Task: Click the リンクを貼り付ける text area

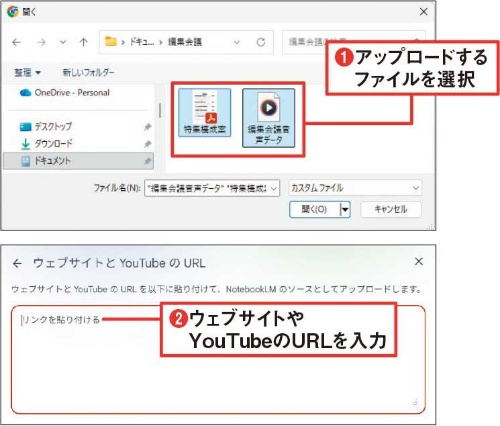Action: [x=218, y=360]
